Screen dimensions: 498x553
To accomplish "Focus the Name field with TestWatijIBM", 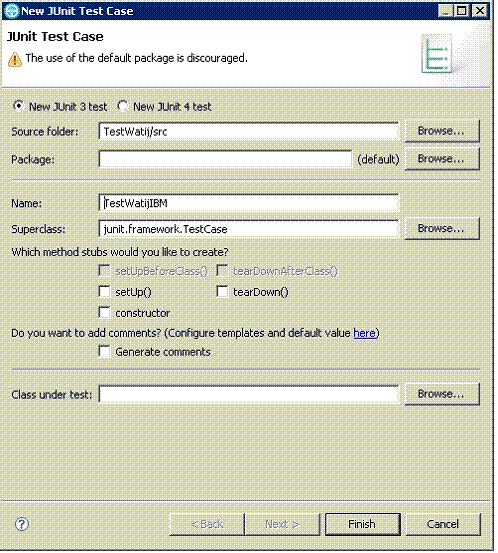I will pyautogui.click(x=249, y=203).
